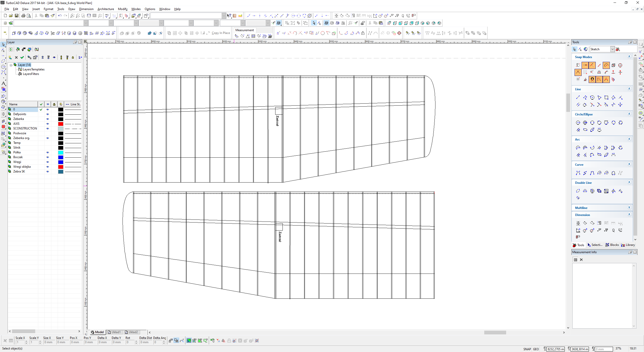Toggle the Intersection snap mode
This screenshot has height=352, width=644.
[x=578, y=72]
